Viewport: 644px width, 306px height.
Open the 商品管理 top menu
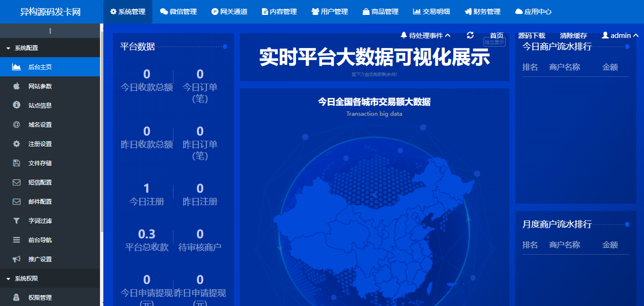(380, 12)
